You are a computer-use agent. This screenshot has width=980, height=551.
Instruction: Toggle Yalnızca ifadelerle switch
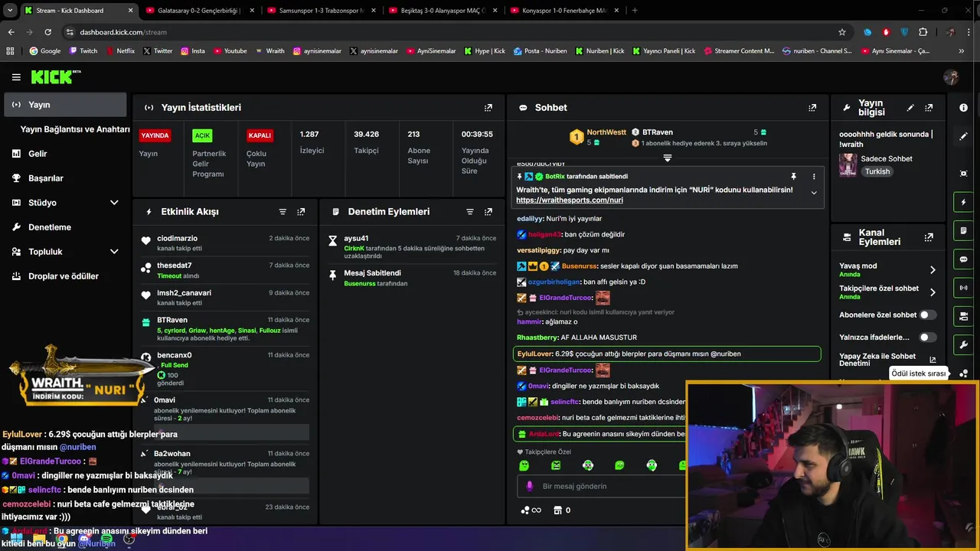(927, 337)
